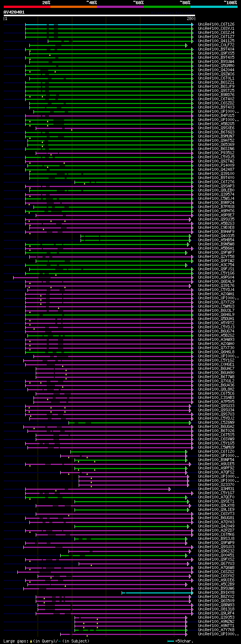
Task: Select the UniRef100_Q8LEB0 label
Action: [x=216, y=190]
